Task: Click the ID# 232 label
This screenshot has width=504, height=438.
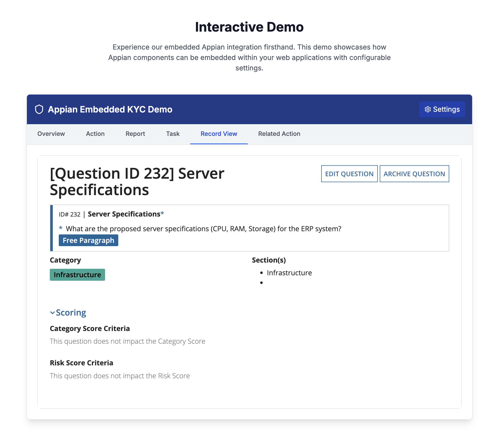Action: (x=69, y=214)
